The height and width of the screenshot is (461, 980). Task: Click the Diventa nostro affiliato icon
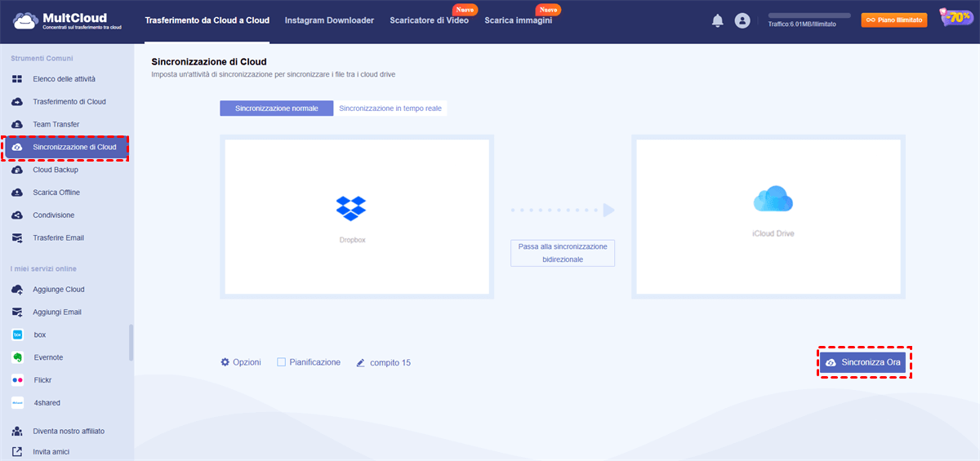[17, 431]
